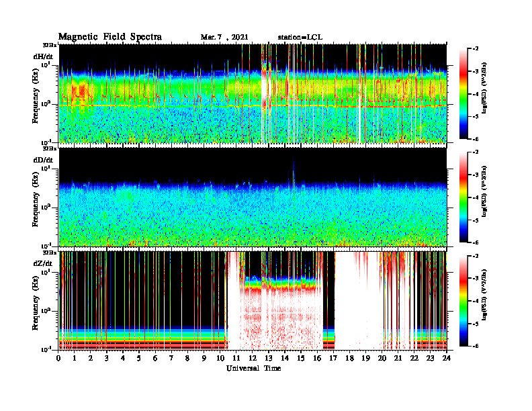Screen dimensions: 532x411
Task: Click the -2 value on dH/dt colorbar
Action: [x=476, y=49]
